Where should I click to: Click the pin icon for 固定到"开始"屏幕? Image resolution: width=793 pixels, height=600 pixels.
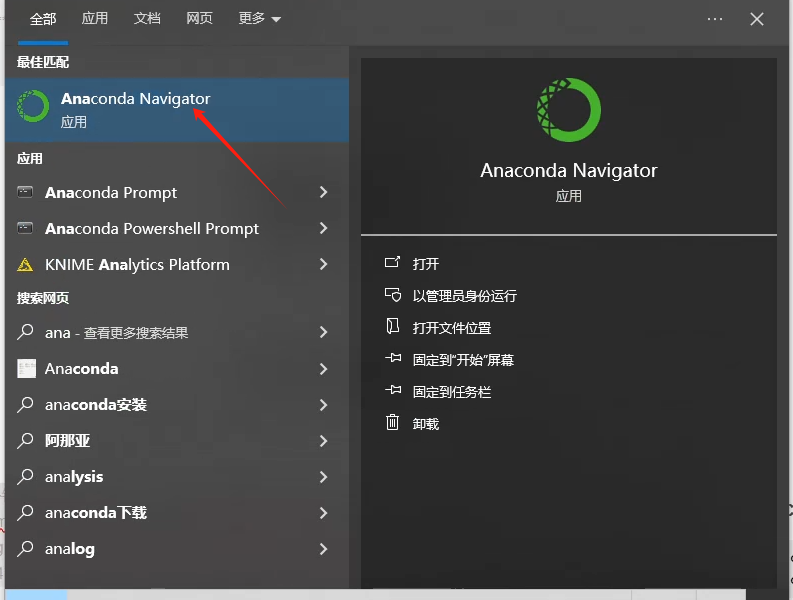(393, 359)
